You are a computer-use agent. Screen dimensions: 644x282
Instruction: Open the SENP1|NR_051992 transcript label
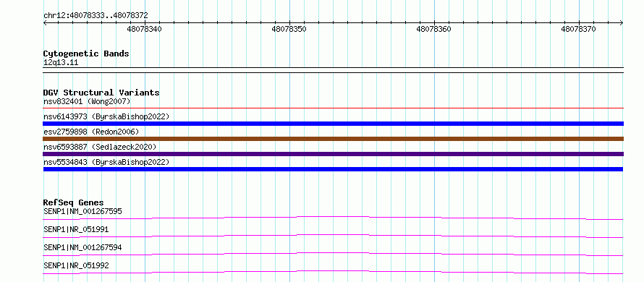coord(76,265)
